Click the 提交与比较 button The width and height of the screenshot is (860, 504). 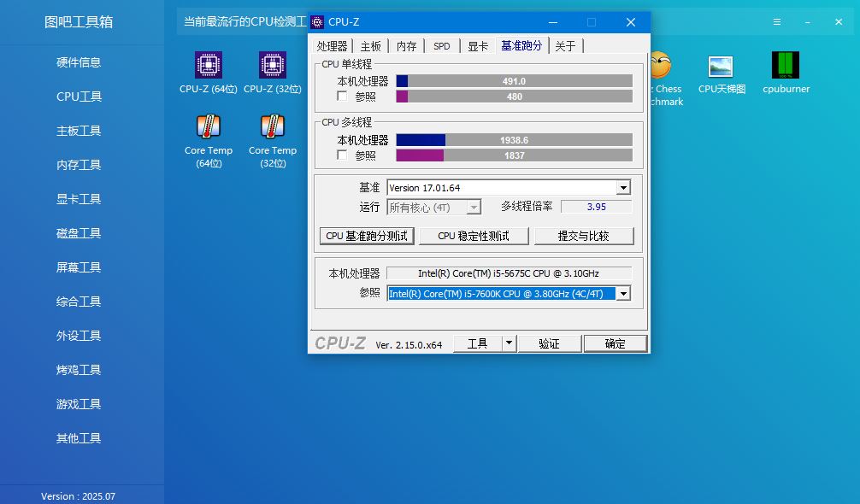(584, 236)
